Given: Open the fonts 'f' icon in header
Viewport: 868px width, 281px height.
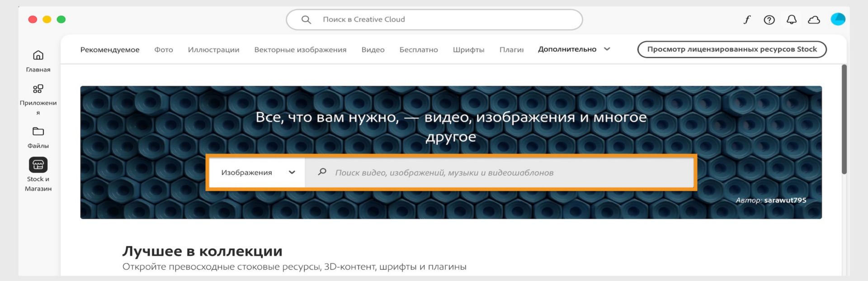Looking at the screenshot, I should click(747, 19).
